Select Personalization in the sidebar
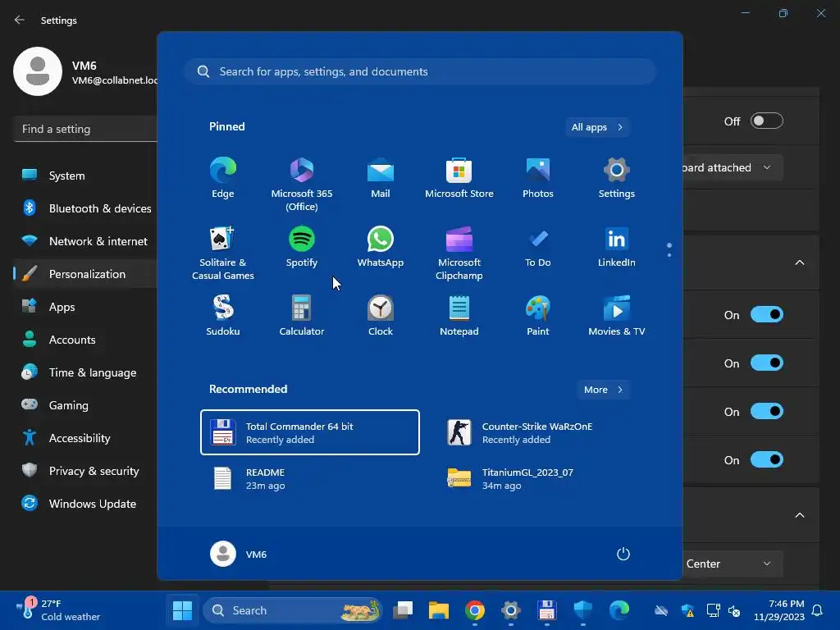Viewport: 840px width, 630px height. [x=85, y=274]
